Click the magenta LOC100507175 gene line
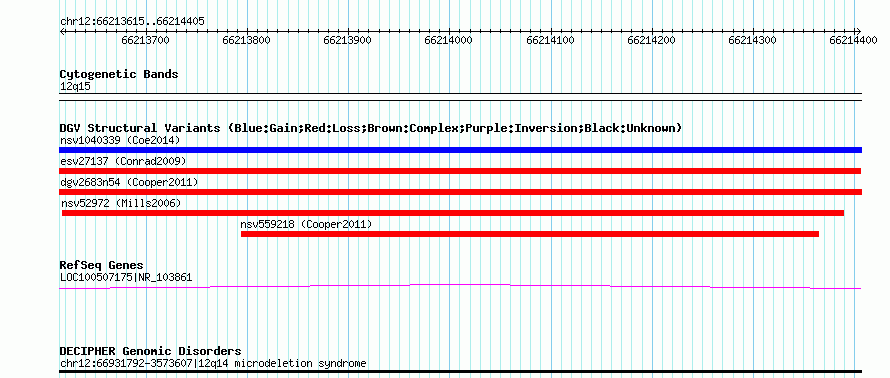 point(460,286)
